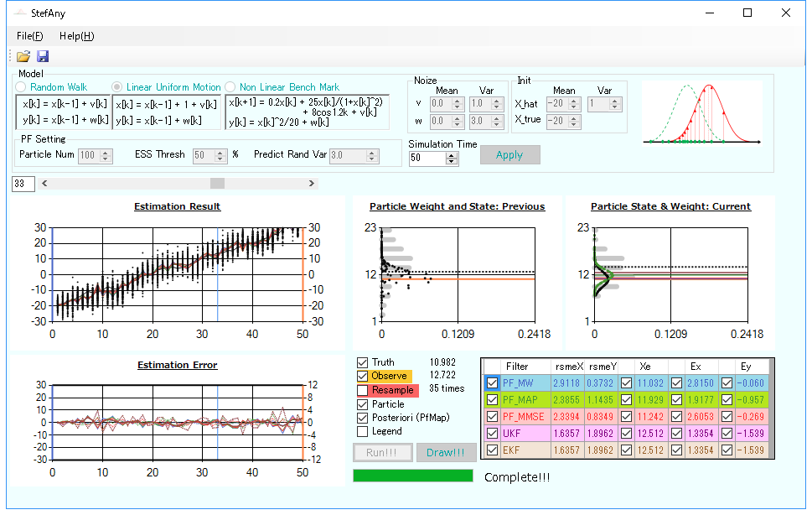Click the scrollbar right arrow button
Image resolution: width=812 pixels, height=515 pixels.
click(312, 183)
